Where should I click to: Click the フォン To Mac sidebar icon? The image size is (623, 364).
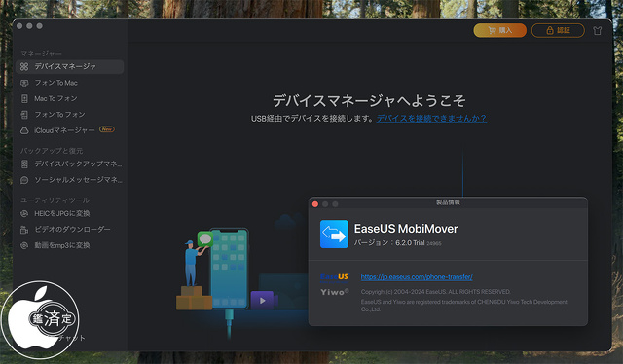24,83
